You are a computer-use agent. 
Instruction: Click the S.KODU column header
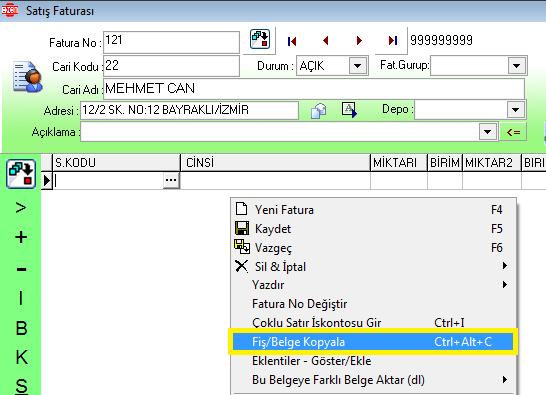pyautogui.click(x=116, y=163)
